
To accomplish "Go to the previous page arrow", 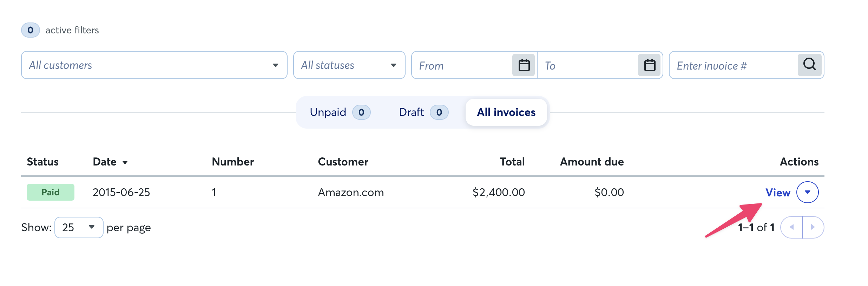I will point(791,227).
